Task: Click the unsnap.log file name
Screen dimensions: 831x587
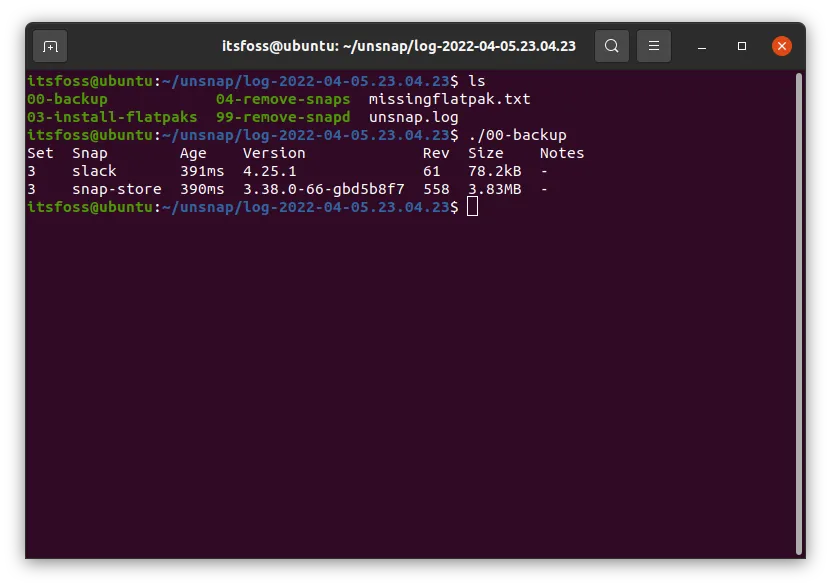Action: point(413,117)
